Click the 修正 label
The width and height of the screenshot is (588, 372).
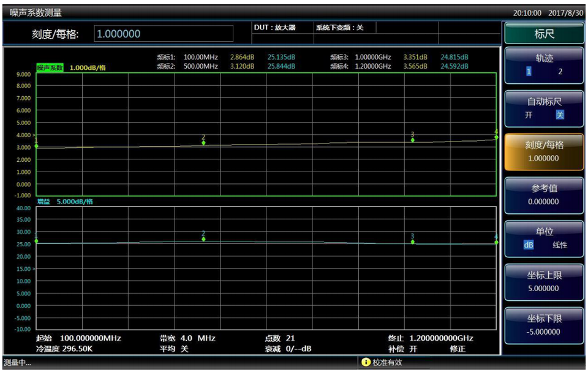[x=458, y=349]
